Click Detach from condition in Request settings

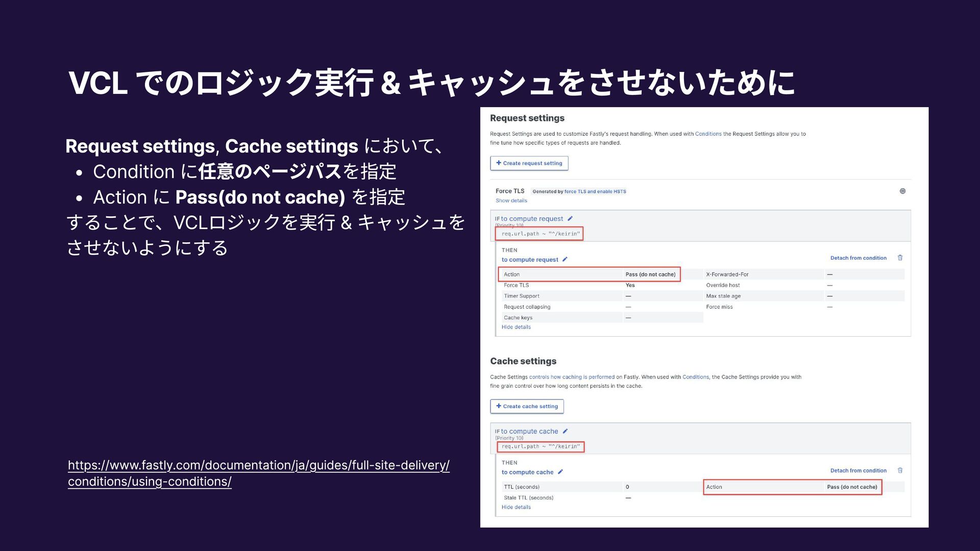pos(858,258)
